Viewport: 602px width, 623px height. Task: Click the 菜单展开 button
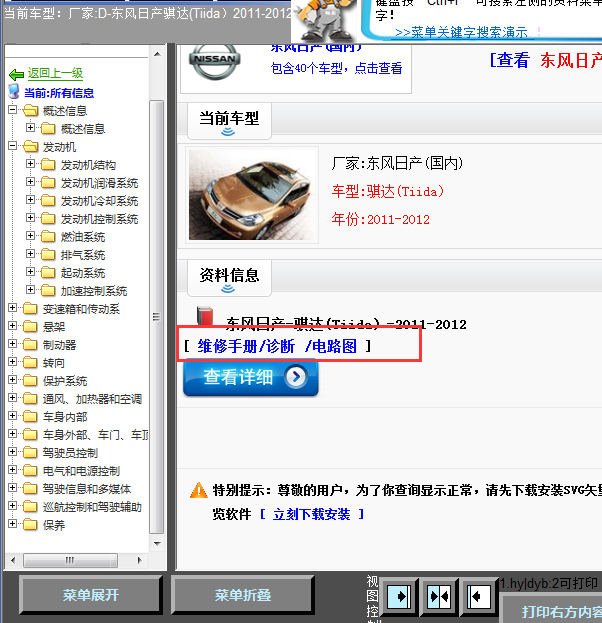91,595
